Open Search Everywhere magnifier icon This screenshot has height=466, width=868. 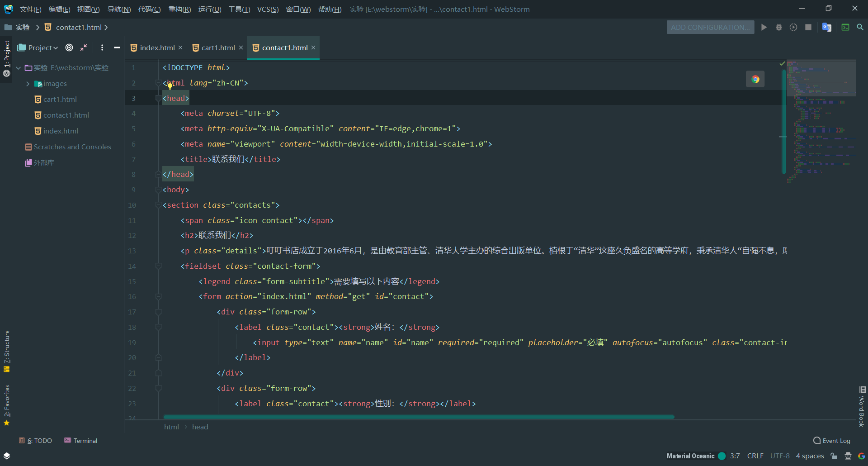click(860, 27)
